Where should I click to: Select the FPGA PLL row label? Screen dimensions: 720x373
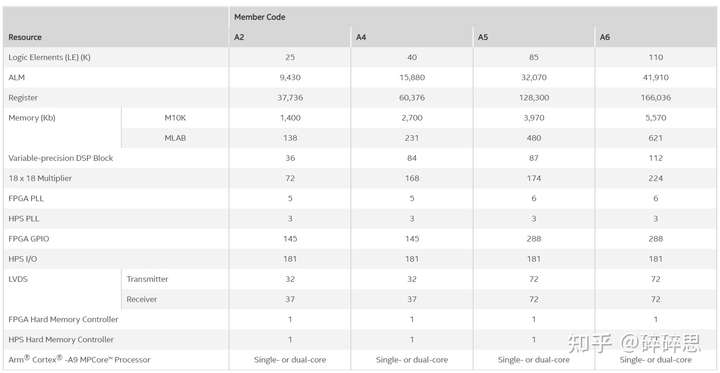[x=26, y=198]
